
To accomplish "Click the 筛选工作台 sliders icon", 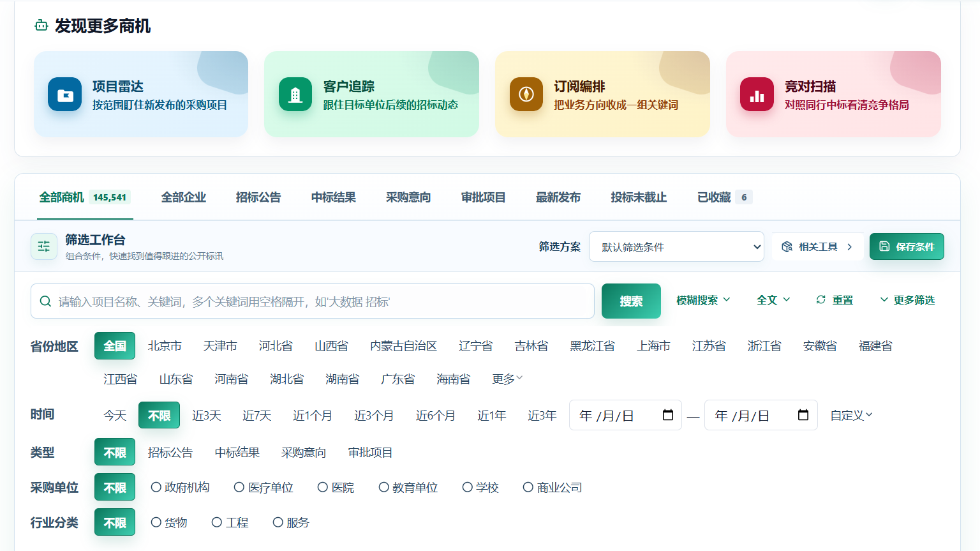I will pos(44,246).
